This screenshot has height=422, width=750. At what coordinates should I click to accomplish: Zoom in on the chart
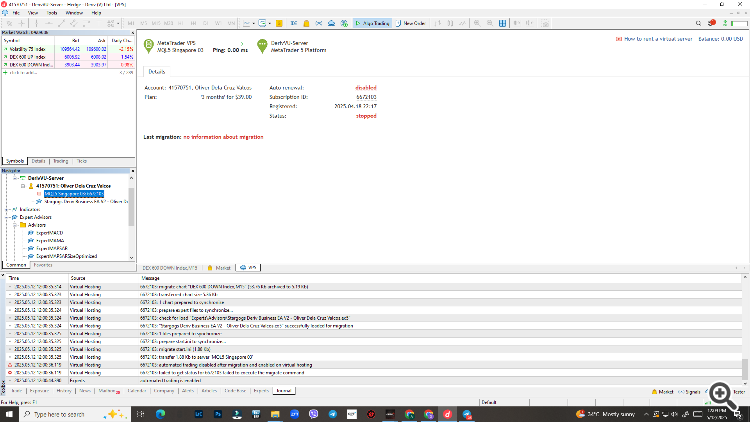(x=477, y=23)
